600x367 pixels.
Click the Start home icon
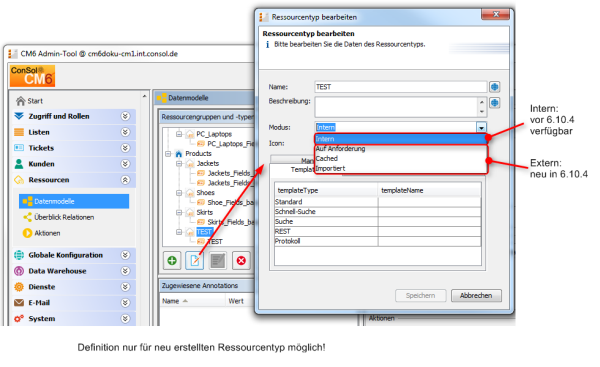point(21,101)
